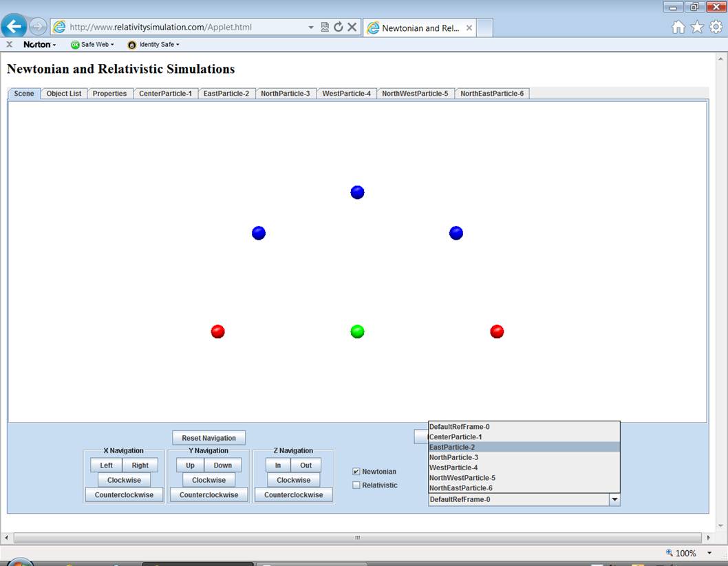Open the Norton Safe Web dropdown
Screen dimensions: 728x566
click(x=92, y=45)
